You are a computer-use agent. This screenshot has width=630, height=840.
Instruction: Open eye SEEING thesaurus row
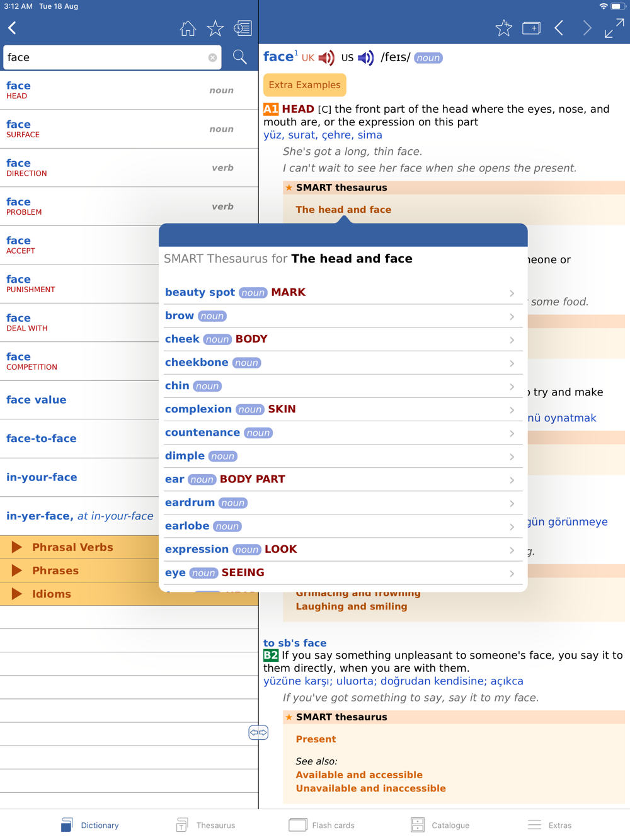tap(343, 572)
